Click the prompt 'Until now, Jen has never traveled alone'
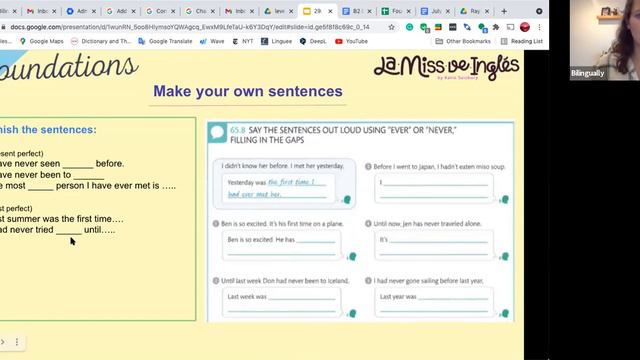Viewport: 640px width, 360px height. pos(427,224)
